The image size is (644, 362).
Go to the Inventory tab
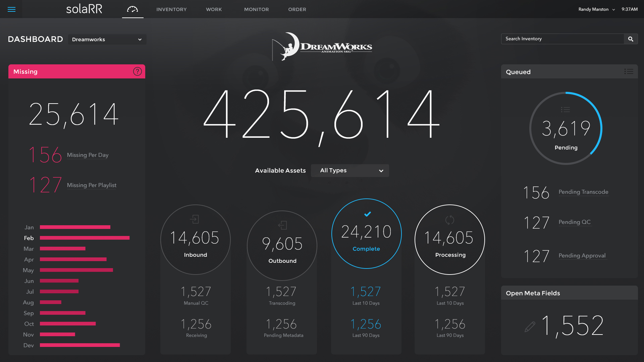[171, 9]
